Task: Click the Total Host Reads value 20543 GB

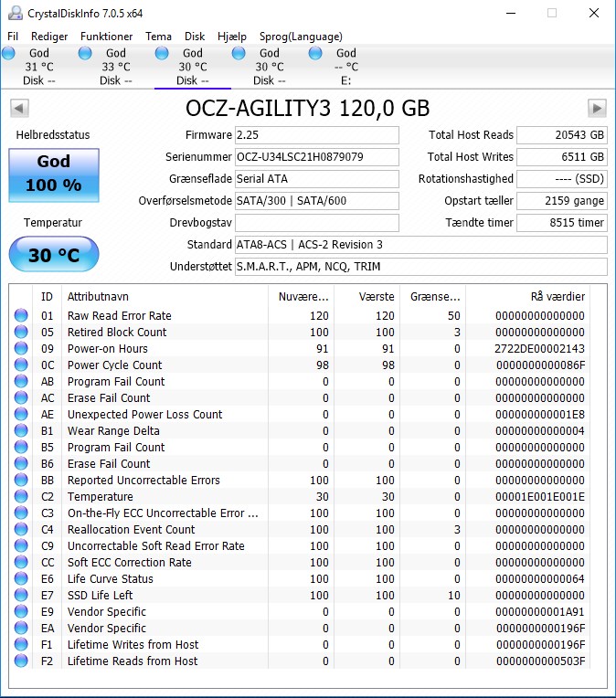Action: point(562,135)
